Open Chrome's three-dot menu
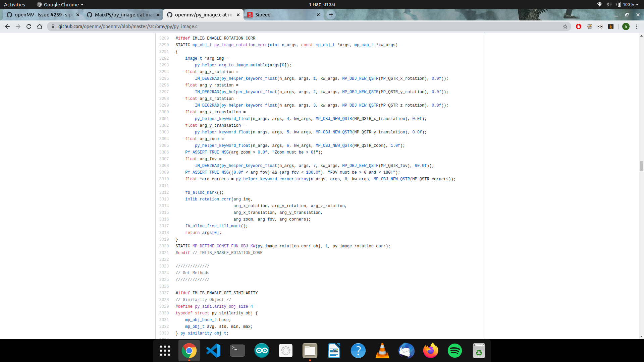Image resolution: width=644 pixels, height=362 pixels. tap(637, 26)
